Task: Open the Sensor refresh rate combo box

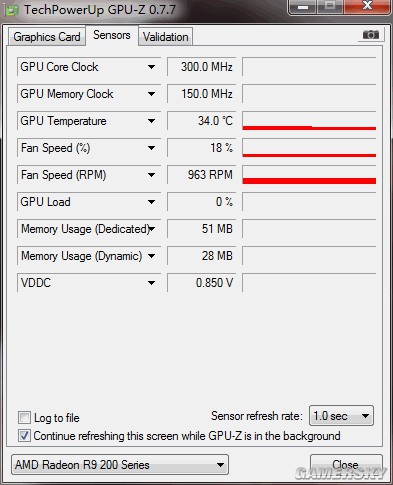Action: click(341, 416)
